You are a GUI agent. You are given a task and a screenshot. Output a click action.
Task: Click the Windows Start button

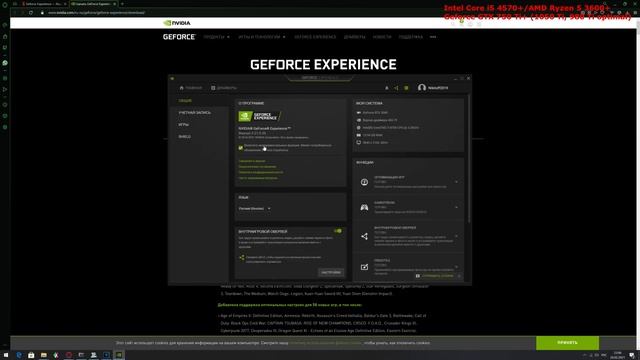pyautogui.click(x=6, y=355)
